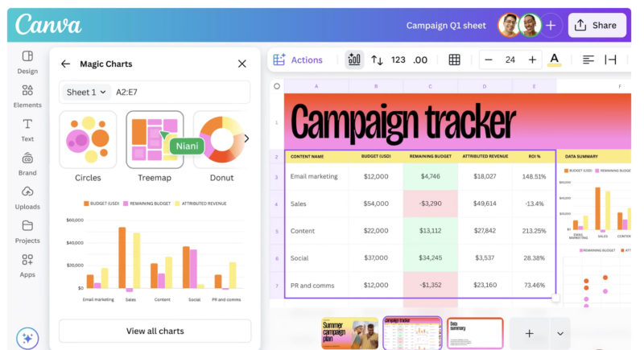This screenshot has height=350, width=644.
Task: Click the embedded bar chart in sheet
Action: 595,203
